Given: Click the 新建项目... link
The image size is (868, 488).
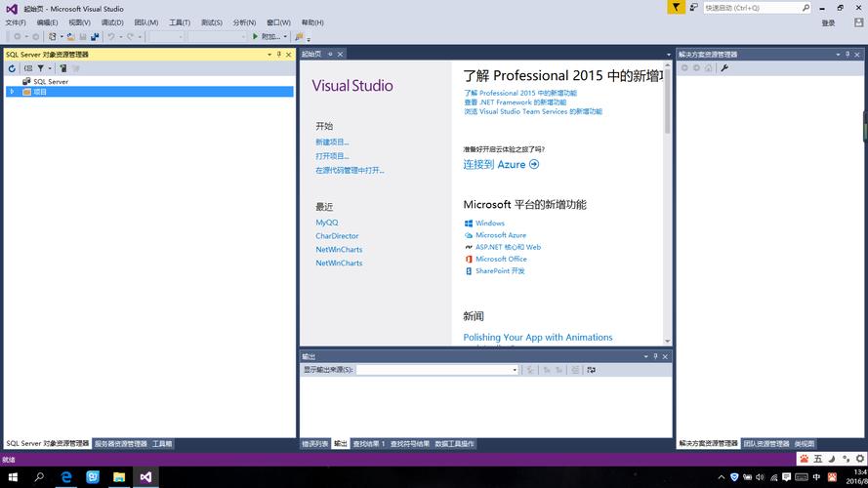Looking at the screenshot, I should tap(332, 142).
